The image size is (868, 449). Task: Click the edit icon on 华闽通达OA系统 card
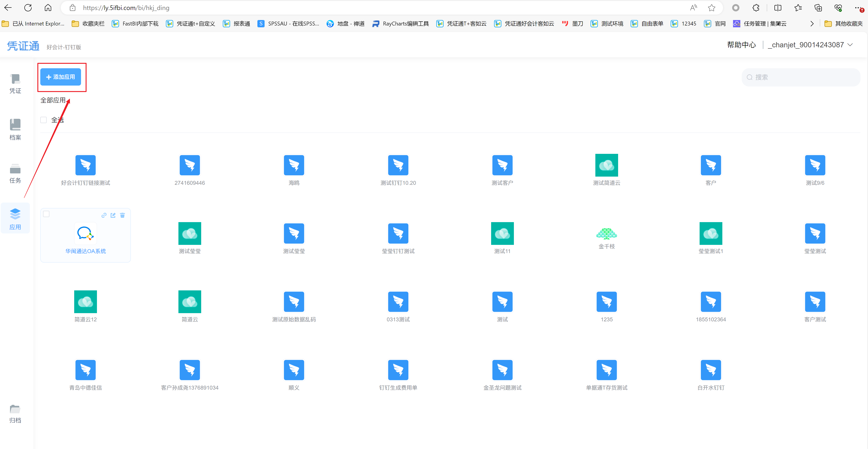coord(113,215)
